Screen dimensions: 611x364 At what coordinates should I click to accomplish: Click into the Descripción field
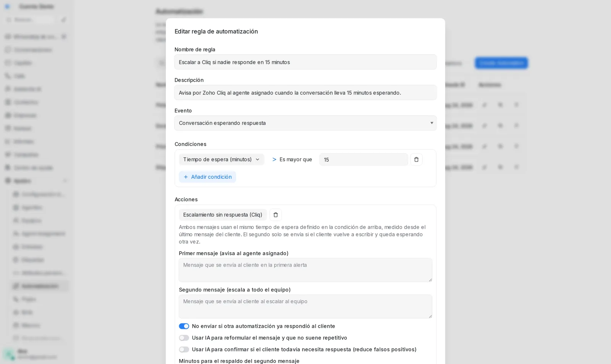click(305, 92)
